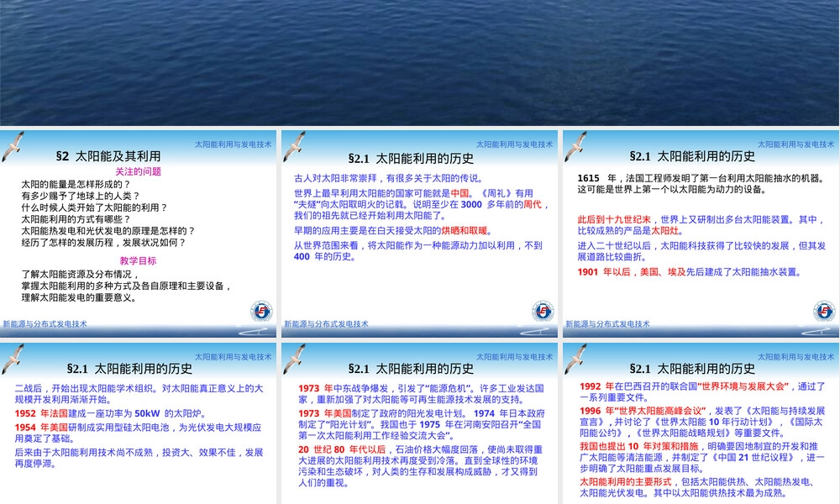840x504 pixels.
Task: Click the round school logo on the 1615 年 slide
Action: (824, 311)
